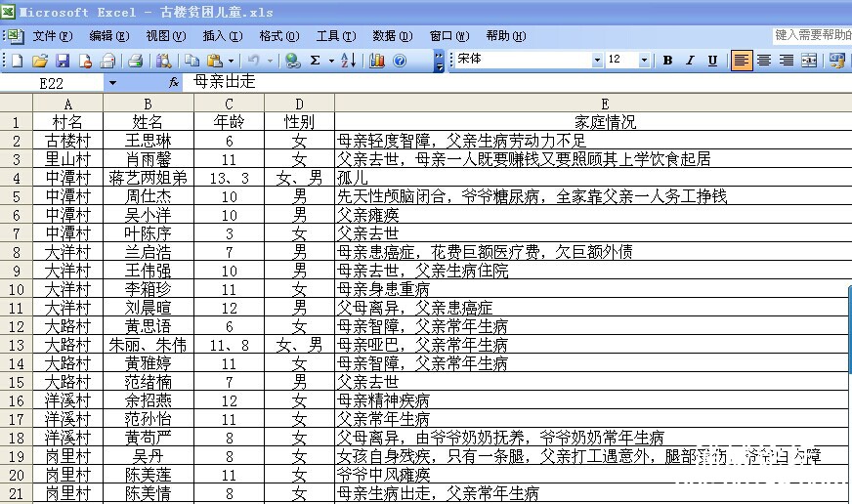
Task: Select the column E header
Action: coord(605,104)
